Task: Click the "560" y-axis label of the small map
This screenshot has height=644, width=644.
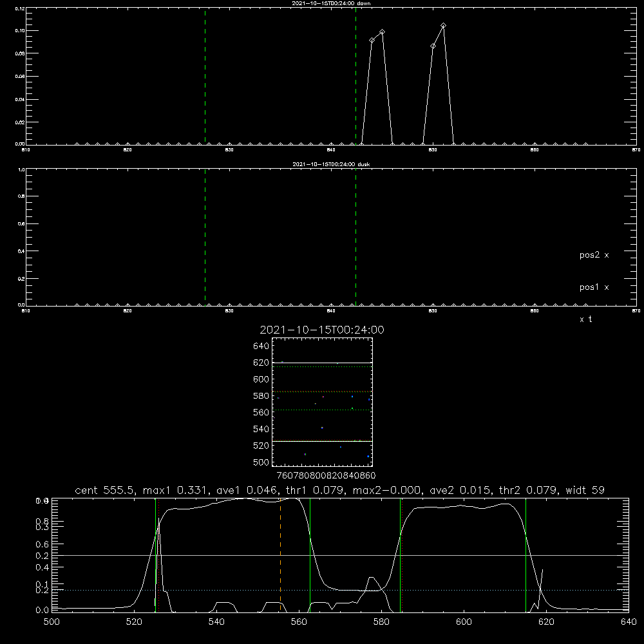Action: pos(261,412)
